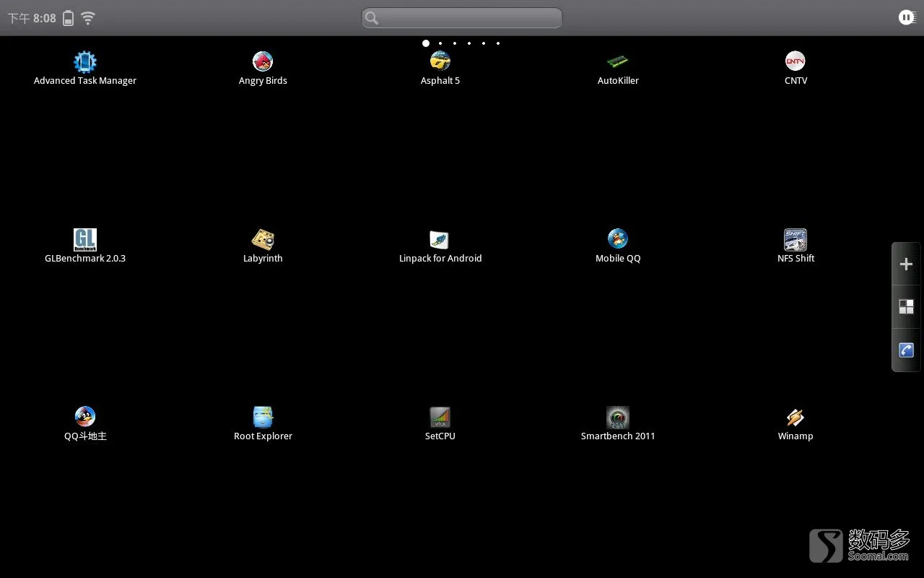
Task: Tap the battery status icon
Action: coord(68,18)
